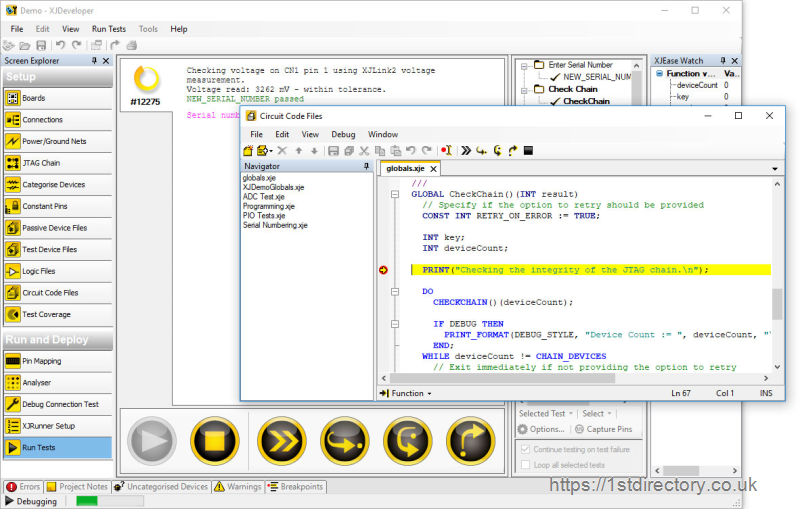This screenshot has width=800, height=509.
Task: Collapse Enter Serial Number tree folder
Action: point(524,66)
